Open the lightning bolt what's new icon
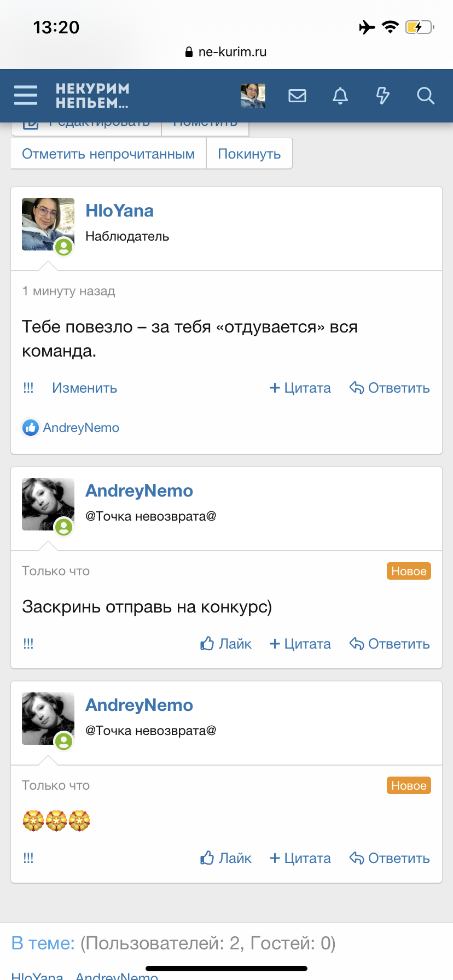 click(x=383, y=96)
